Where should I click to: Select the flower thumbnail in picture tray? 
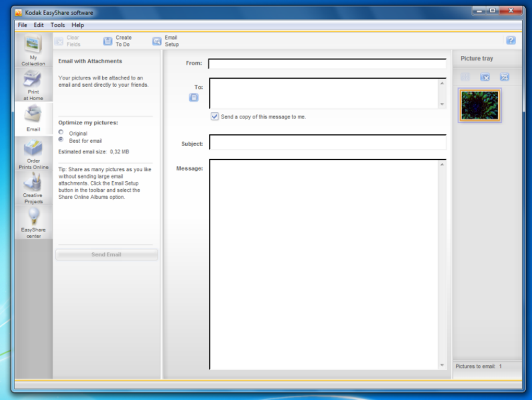(x=479, y=105)
